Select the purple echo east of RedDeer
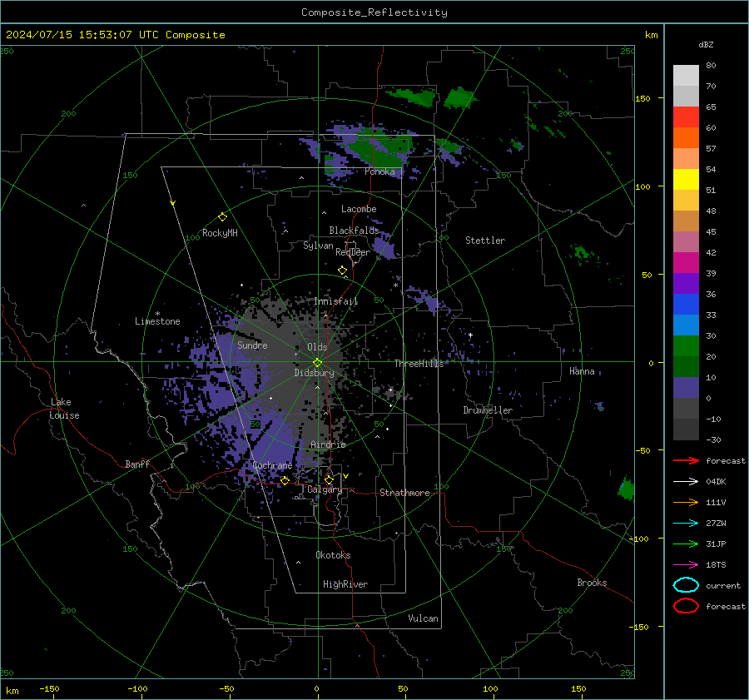The width and height of the screenshot is (749, 700). [x=384, y=247]
